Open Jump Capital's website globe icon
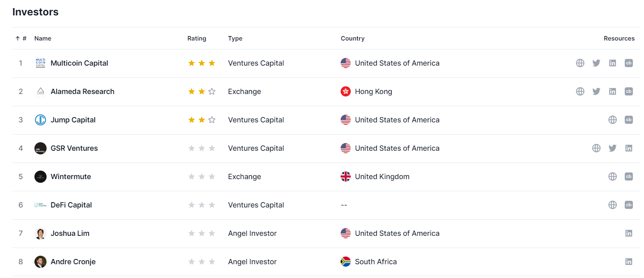This screenshot has width=644, height=278. (612, 120)
